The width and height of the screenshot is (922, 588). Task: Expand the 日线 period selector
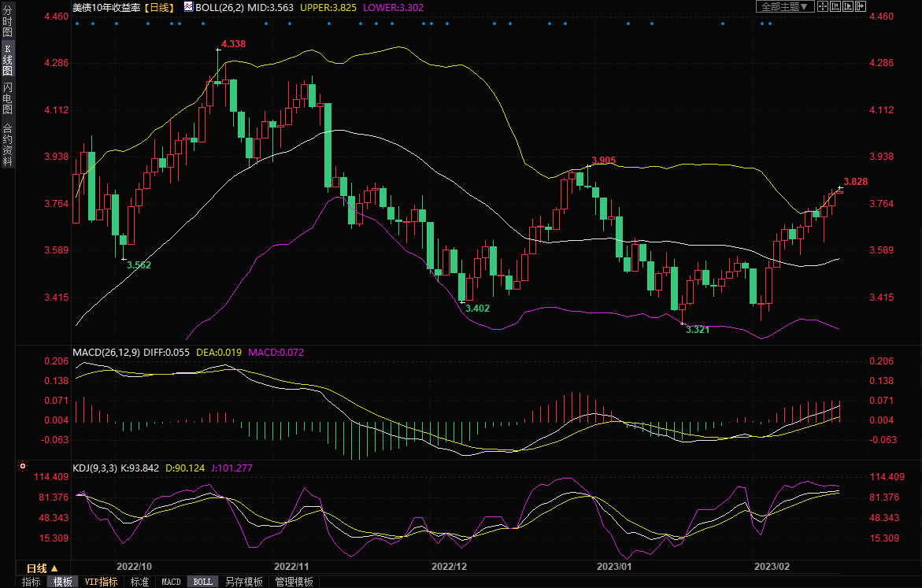(x=43, y=568)
